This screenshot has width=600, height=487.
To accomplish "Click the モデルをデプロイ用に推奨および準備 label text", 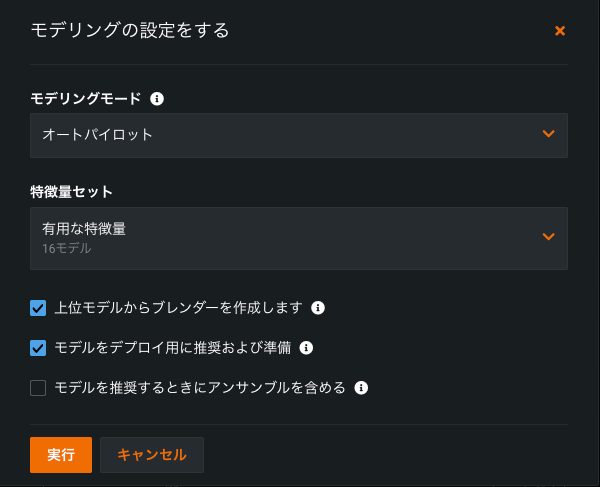I will coord(172,348).
